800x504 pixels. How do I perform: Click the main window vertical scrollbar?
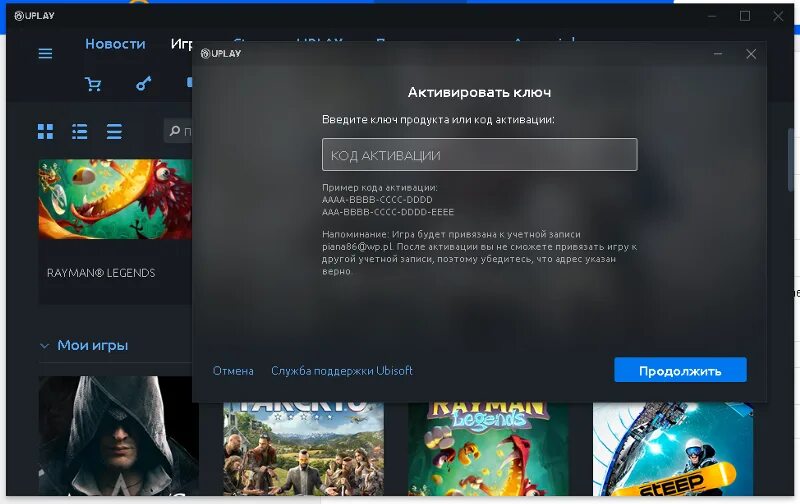point(791,160)
